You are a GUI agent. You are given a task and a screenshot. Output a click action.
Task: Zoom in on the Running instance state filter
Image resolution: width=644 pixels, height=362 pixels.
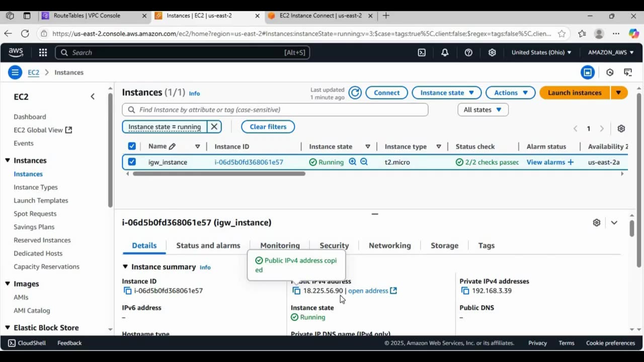[x=353, y=162]
